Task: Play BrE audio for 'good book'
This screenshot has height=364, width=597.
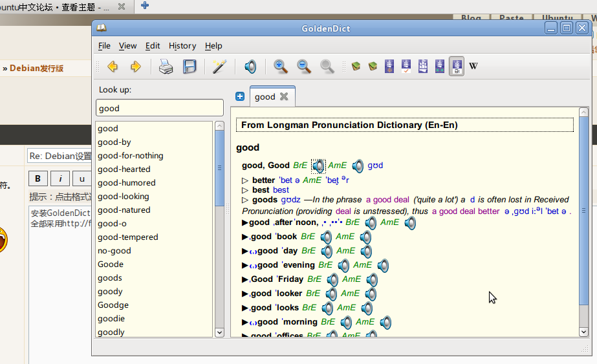Action: point(326,237)
